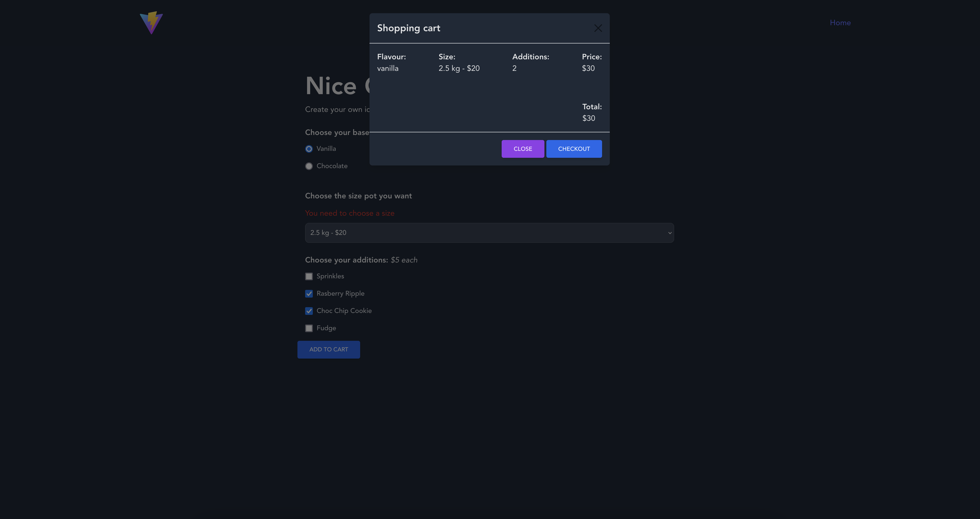Viewport: 980px width, 519px height.
Task: Enable the Sprinkles addition
Action: point(309,276)
